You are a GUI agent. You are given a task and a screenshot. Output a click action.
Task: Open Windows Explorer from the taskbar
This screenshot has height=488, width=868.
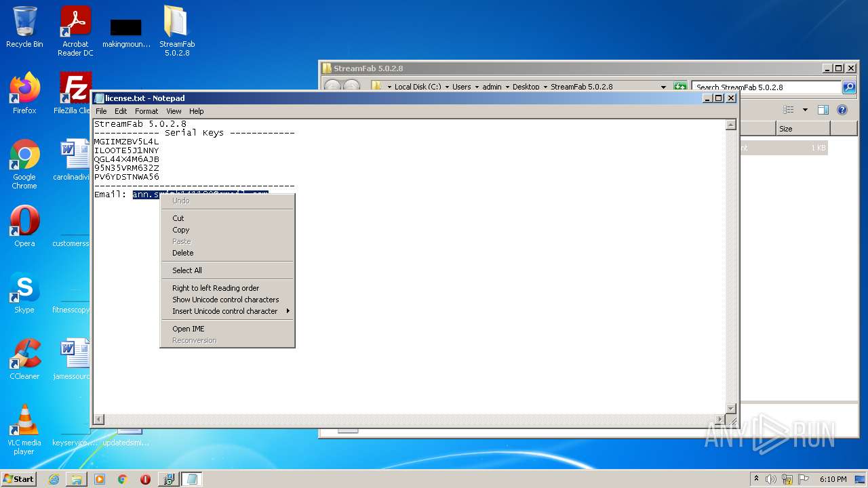[77, 479]
